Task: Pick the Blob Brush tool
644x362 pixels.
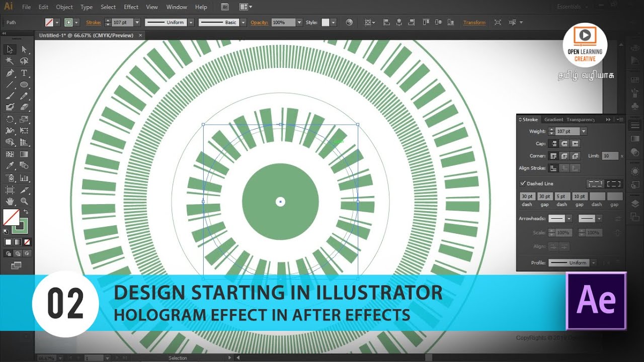Action: 10,108
